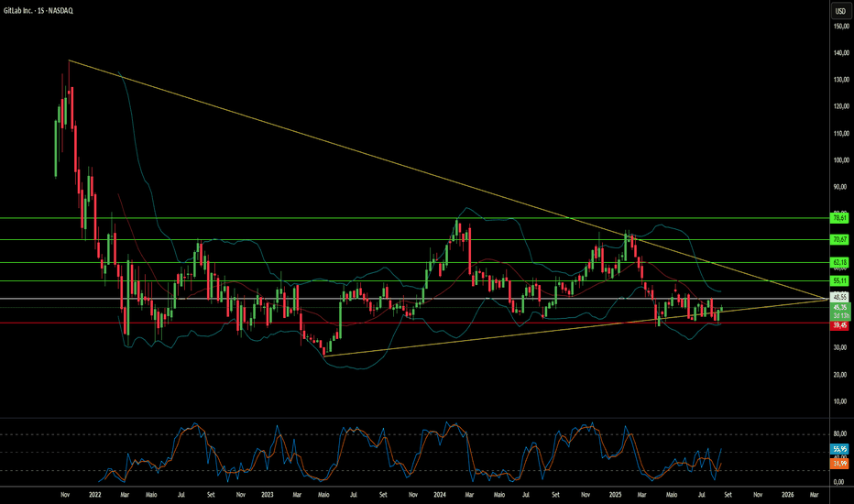This screenshot has width=854, height=504.
Task: Select the 62,18 green price label
Action: (840, 263)
